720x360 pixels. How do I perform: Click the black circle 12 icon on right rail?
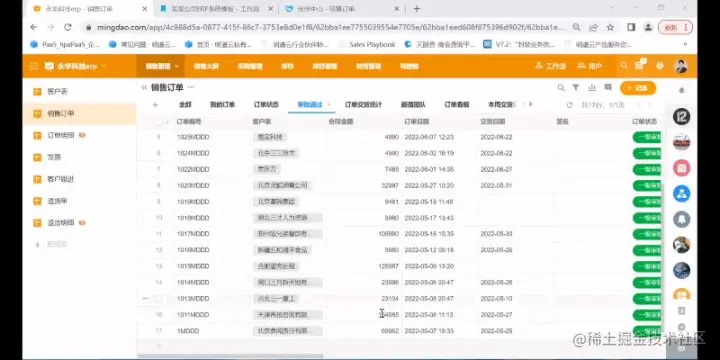[681, 117]
